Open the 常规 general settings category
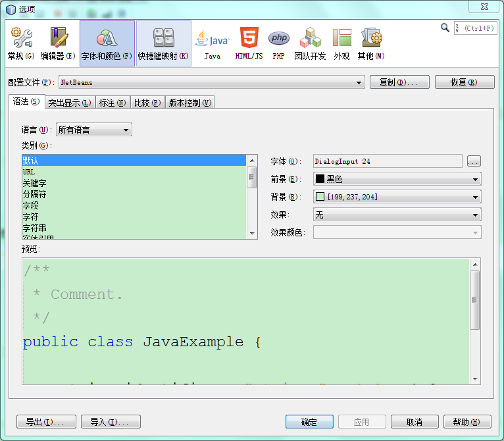The height and width of the screenshot is (441, 504). (x=21, y=43)
